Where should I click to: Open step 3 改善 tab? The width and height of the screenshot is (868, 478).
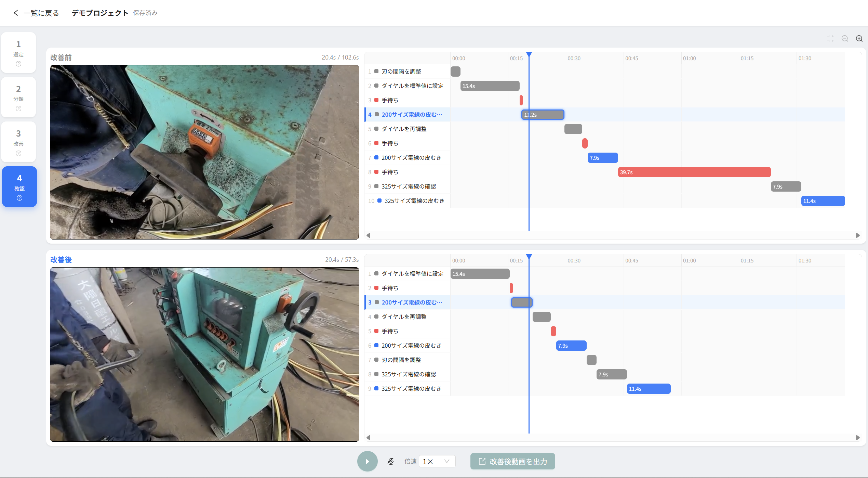(18, 142)
